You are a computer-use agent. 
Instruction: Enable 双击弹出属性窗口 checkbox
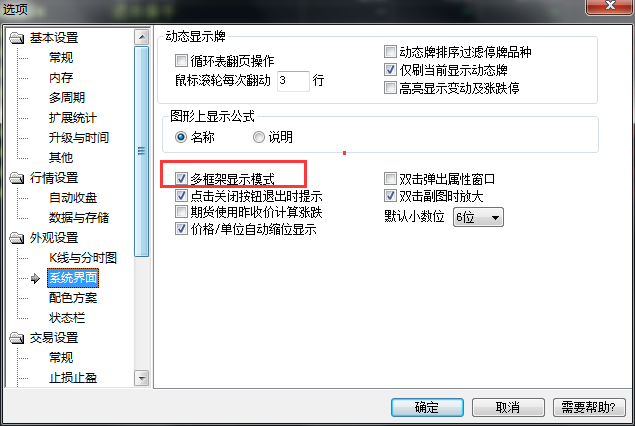(390, 179)
